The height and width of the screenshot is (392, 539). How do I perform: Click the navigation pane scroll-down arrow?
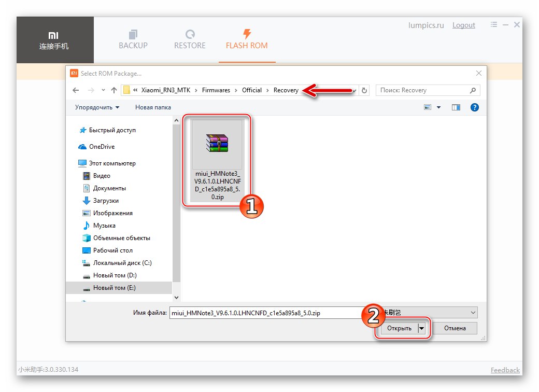176,298
